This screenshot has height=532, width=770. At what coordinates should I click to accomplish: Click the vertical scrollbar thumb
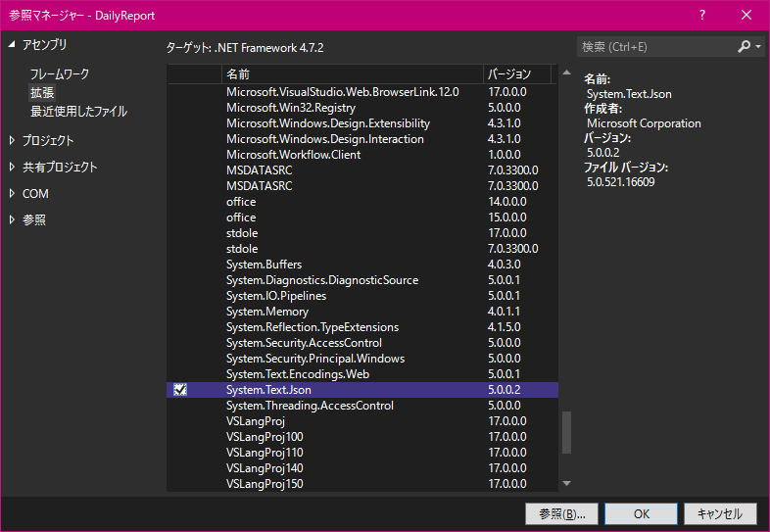566,432
